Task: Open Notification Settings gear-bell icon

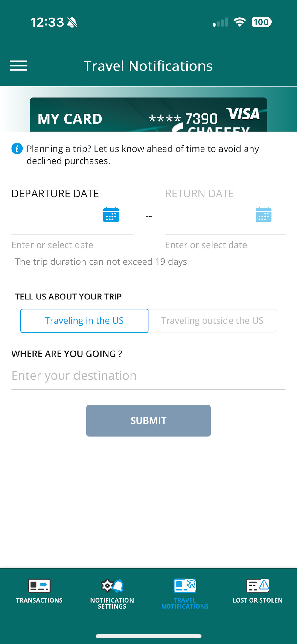Action: pyautogui.click(x=112, y=586)
